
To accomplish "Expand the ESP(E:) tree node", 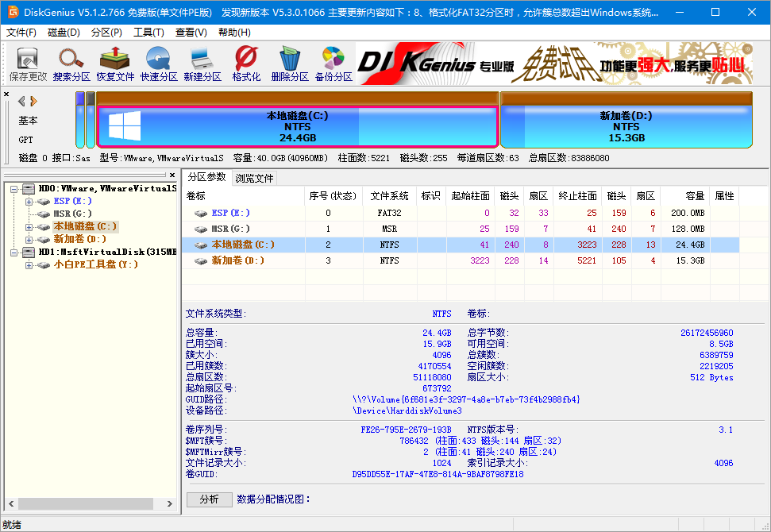I will click(27, 201).
